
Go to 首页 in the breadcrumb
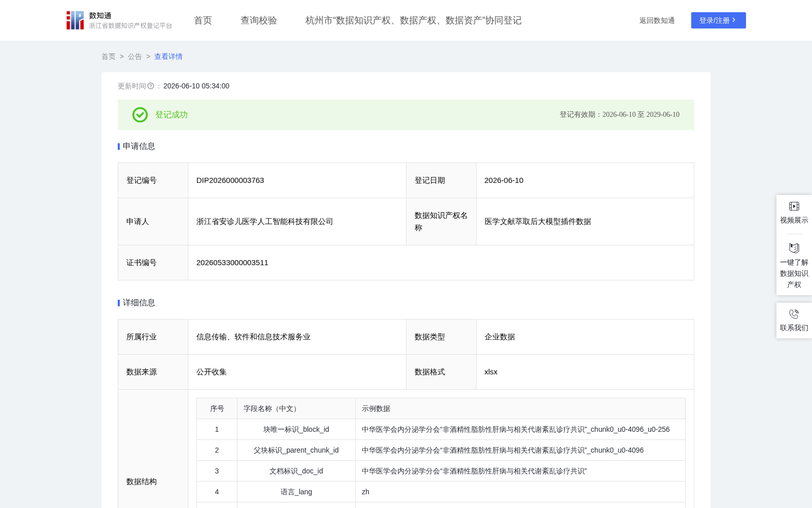click(x=109, y=56)
